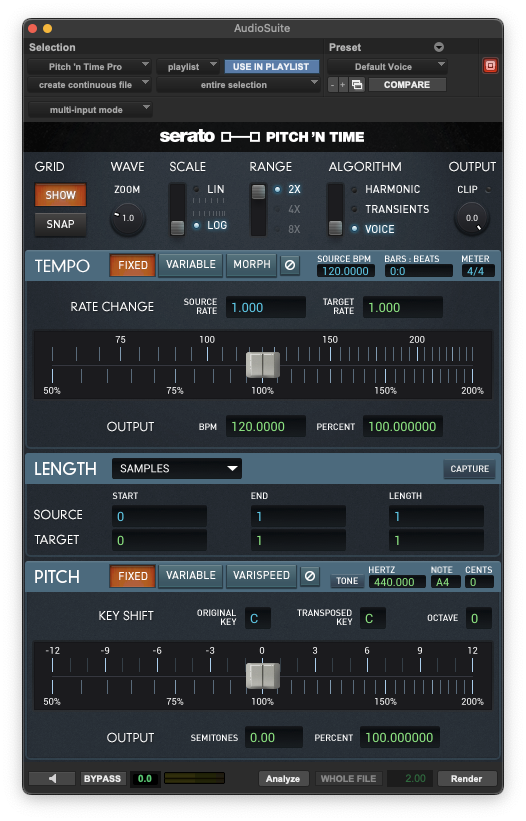Screen dimensions: 526x821
Task: Open the SAMPLES length units dropdown
Action: tap(176, 468)
